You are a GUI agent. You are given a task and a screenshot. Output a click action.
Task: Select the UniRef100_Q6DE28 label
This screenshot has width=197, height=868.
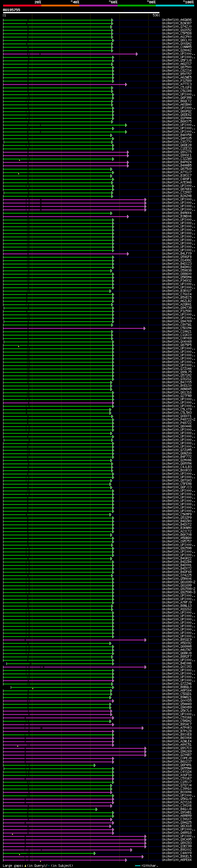pos(177,145)
